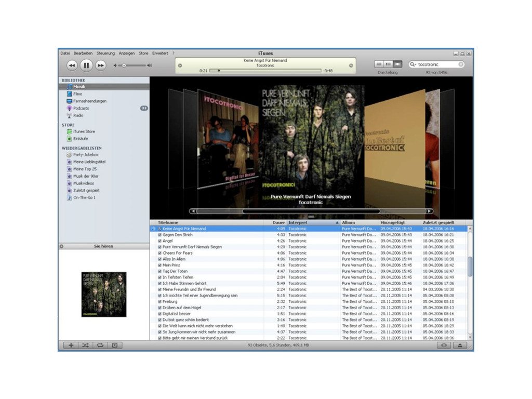This screenshot has width=532, height=399.
Task: Open Meine Lieblingstitel playlist
Action: click(x=89, y=162)
